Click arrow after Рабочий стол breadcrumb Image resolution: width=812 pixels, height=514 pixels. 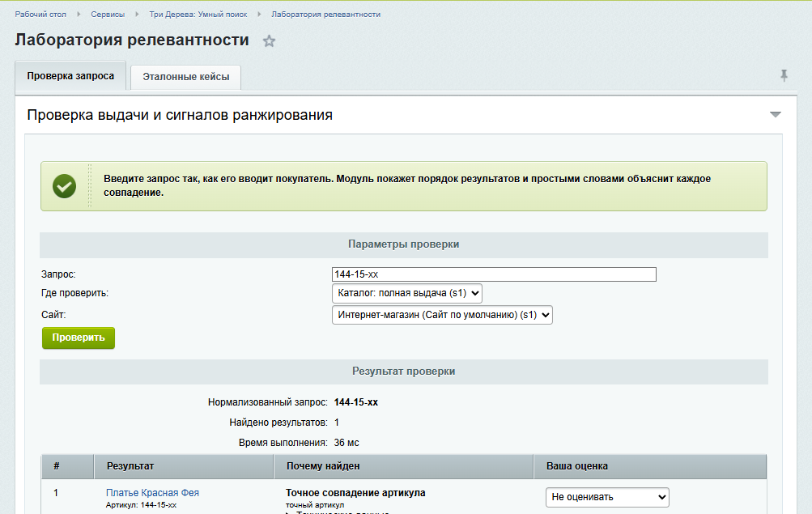[x=79, y=15]
